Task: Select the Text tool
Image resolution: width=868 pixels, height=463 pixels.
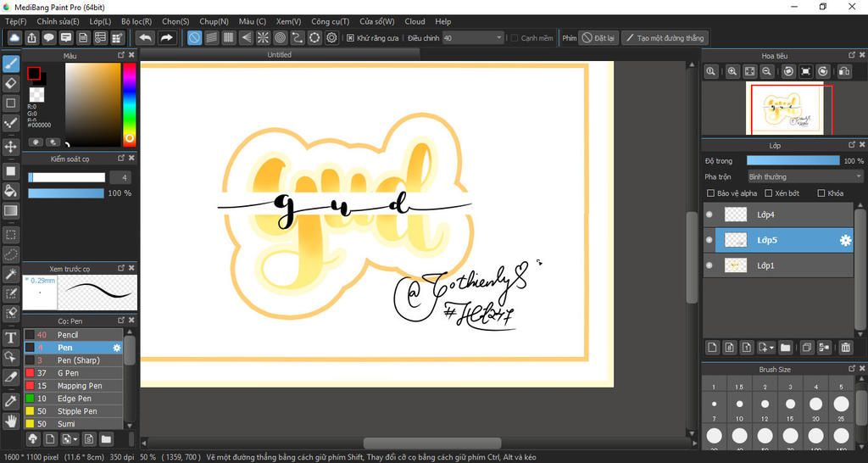Action: coord(10,337)
